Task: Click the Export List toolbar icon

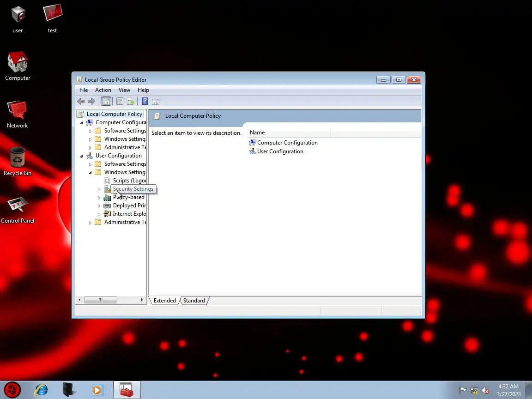Action: (x=131, y=101)
